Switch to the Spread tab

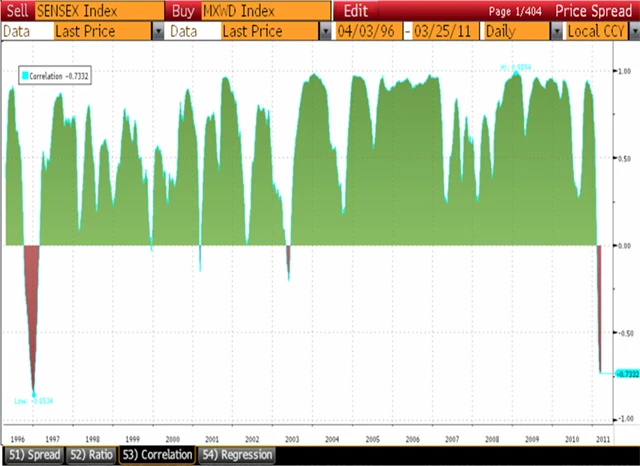coord(33,455)
